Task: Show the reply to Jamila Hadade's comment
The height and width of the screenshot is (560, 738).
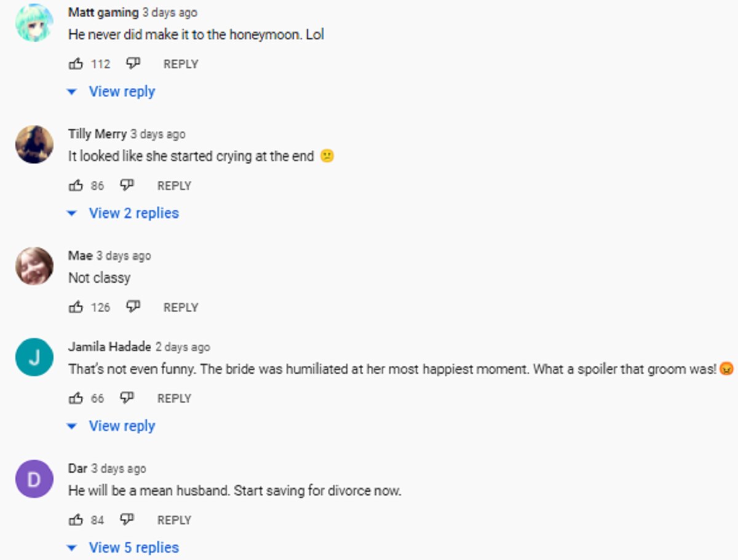Action: click(121, 426)
